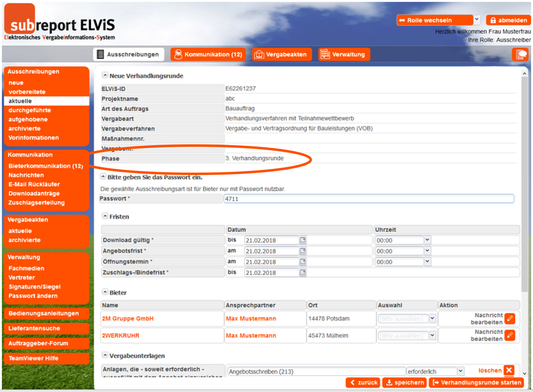The height and width of the screenshot is (392, 533).
Task: Open the Kommunikation (12) tab
Action: [x=208, y=55]
